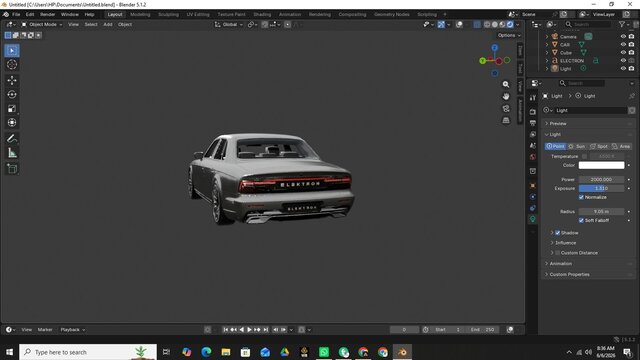Open the viewport Options dropdown
Viewport: 640px width, 360px height.
click(509, 36)
